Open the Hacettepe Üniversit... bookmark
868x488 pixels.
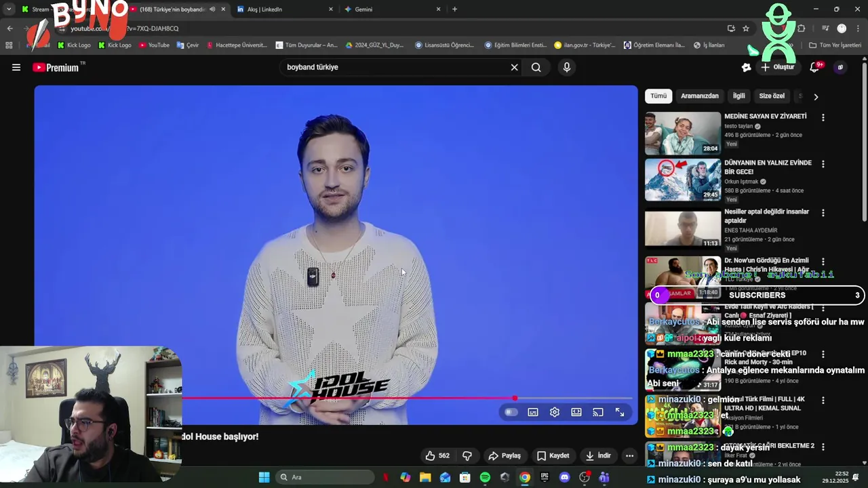(x=237, y=45)
